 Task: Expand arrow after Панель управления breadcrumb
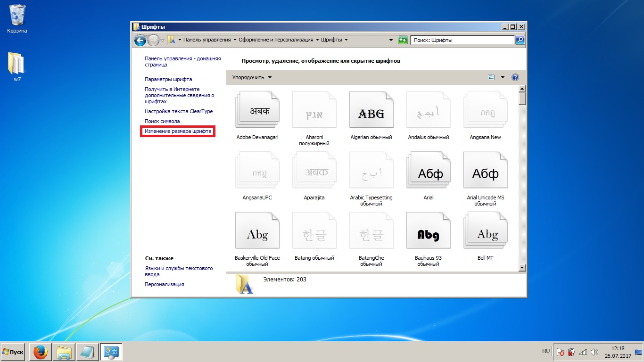coord(235,40)
